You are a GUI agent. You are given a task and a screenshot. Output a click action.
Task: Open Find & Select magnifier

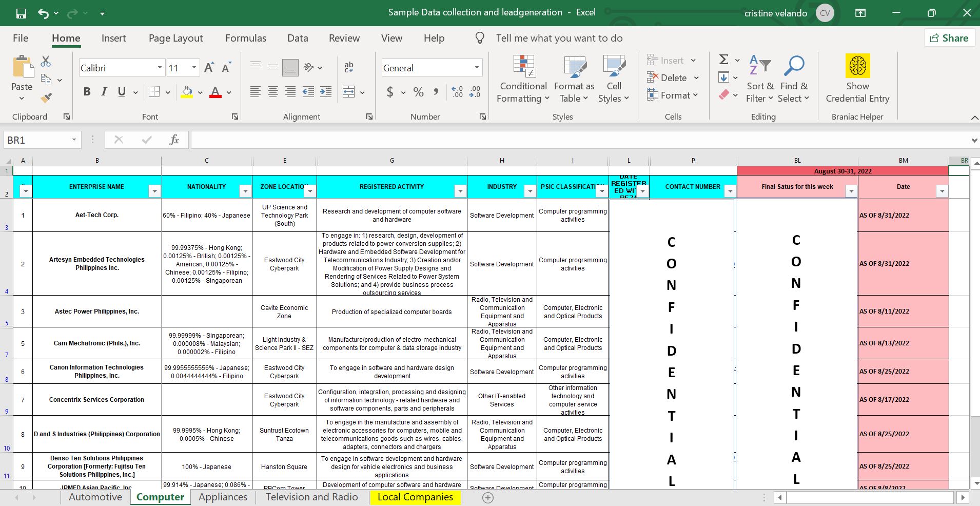pos(794,79)
